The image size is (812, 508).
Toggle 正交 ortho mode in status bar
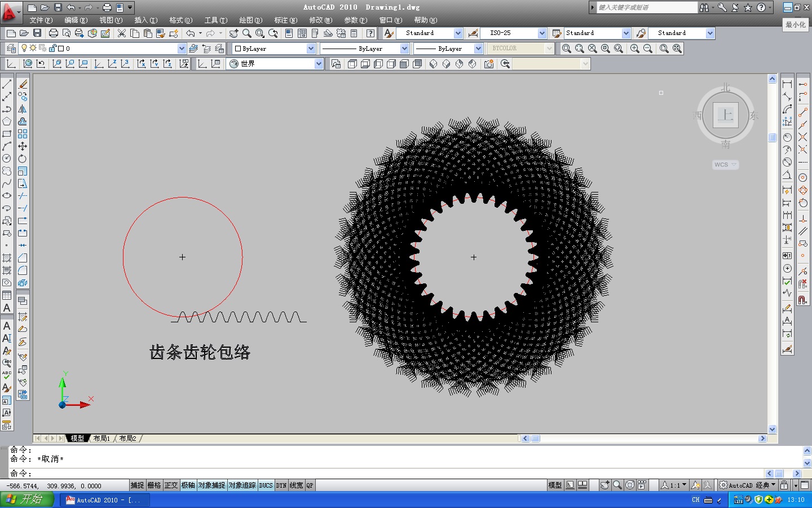[x=171, y=485]
